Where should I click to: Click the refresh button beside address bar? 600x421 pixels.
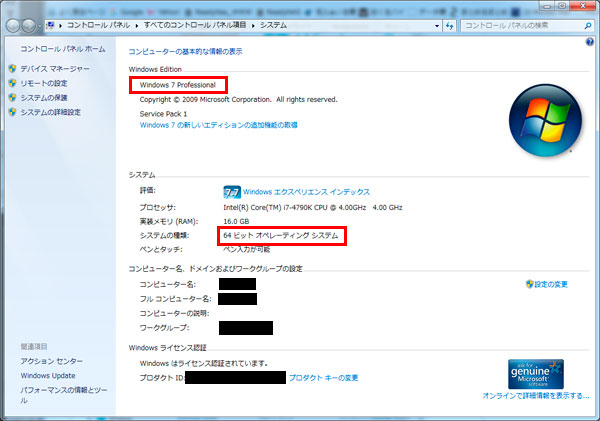(x=449, y=26)
